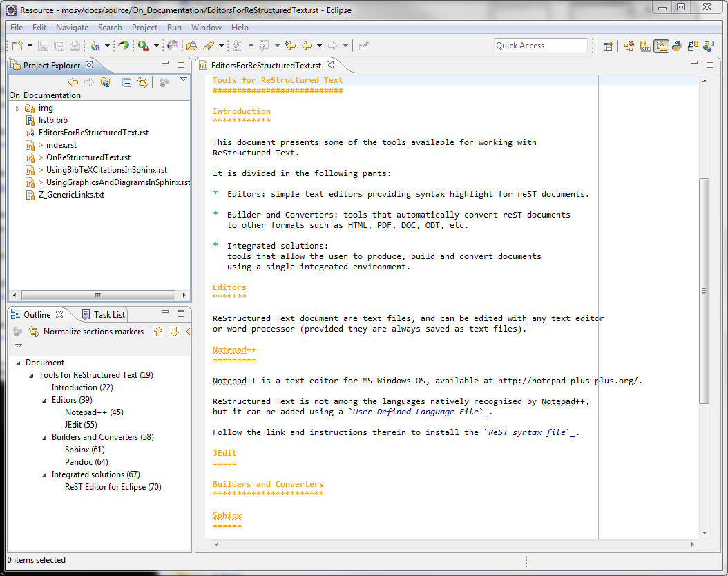Select index.rst in Project Explorer

pos(61,145)
